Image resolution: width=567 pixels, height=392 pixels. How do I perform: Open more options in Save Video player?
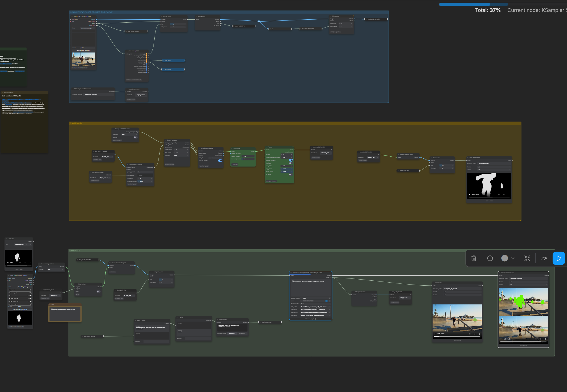(x=479, y=334)
